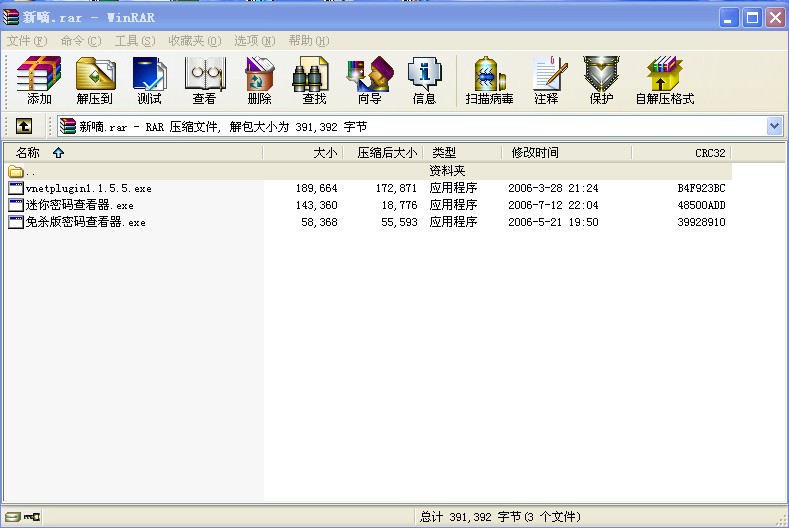Launch the 向导 (Wizard) tool
The height and width of the screenshot is (528, 789).
(x=370, y=80)
